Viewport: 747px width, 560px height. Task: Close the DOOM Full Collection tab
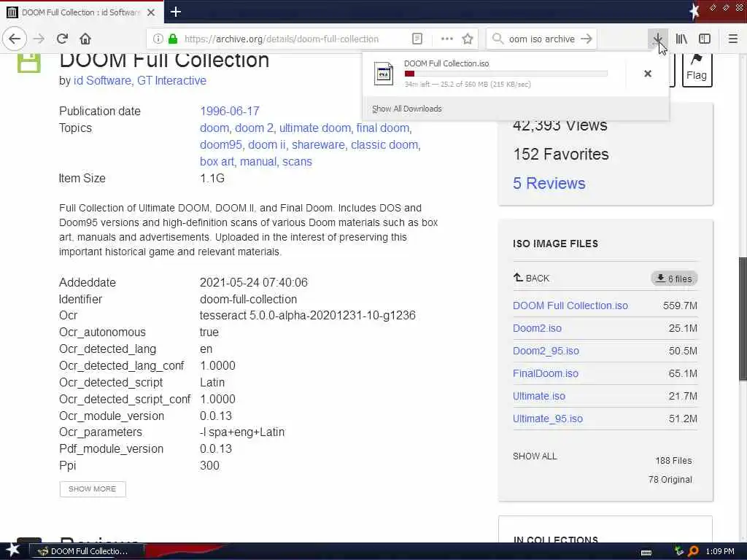coord(151,12)
